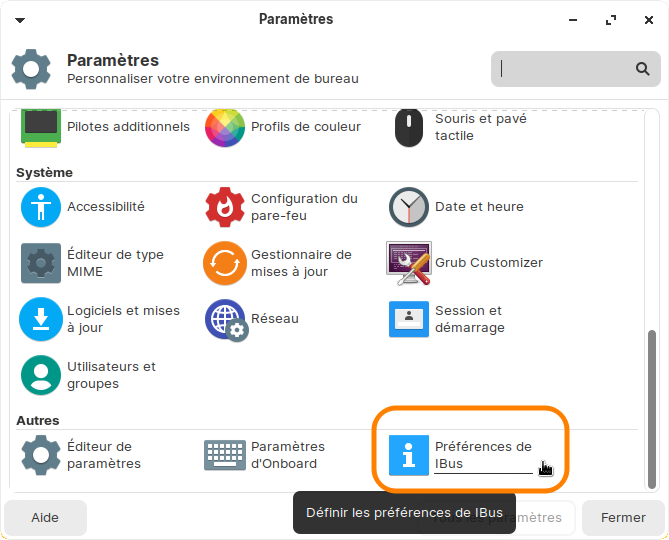Launch Gestionnaire de mises à jour icon
This screenshot has height=540, width=669.
pyautogui.click(x=225, y=263)
